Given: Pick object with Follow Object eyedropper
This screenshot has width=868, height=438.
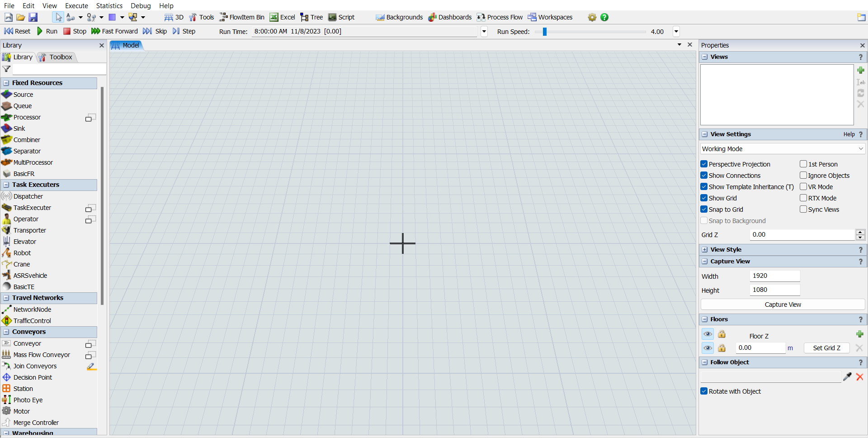Looking at the screenshot, I should point(847,376).
